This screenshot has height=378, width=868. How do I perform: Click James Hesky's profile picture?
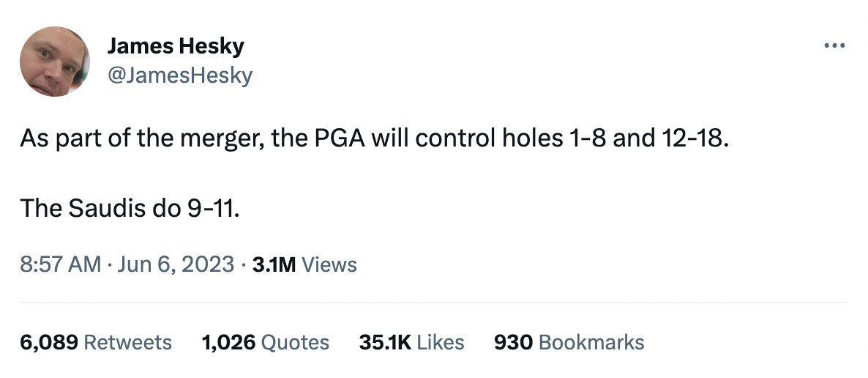55,62
